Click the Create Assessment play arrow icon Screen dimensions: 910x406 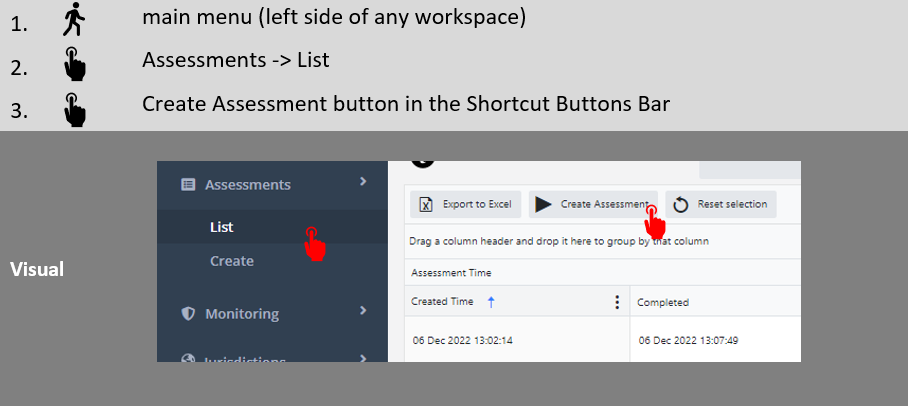(x=543, y=205)
